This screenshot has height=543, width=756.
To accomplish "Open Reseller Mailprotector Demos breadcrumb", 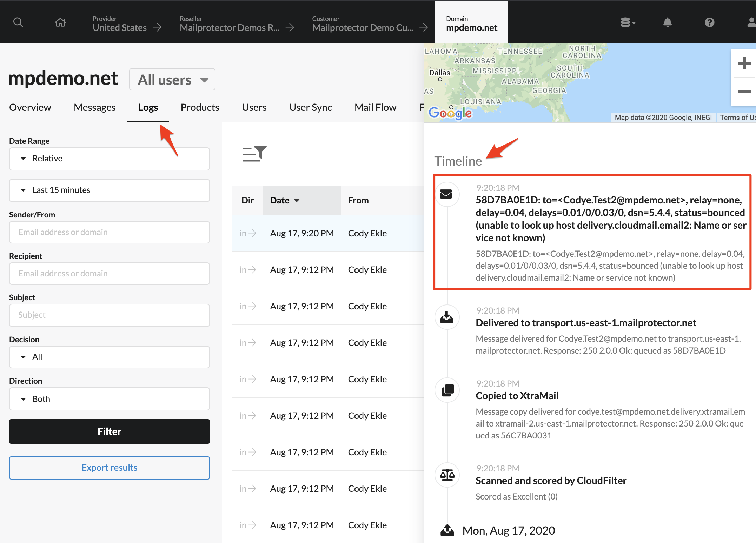I will click(x=230, y=24).
